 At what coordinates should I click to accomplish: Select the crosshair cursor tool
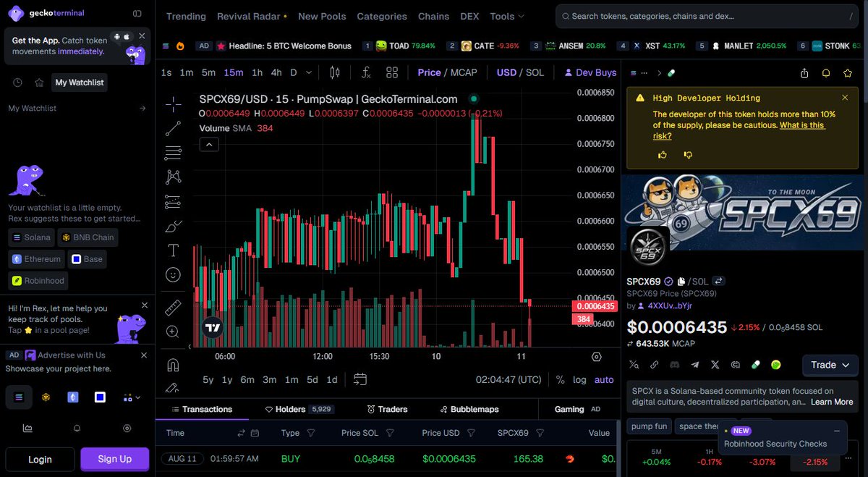pyautogui.click(x=173, y=104)
